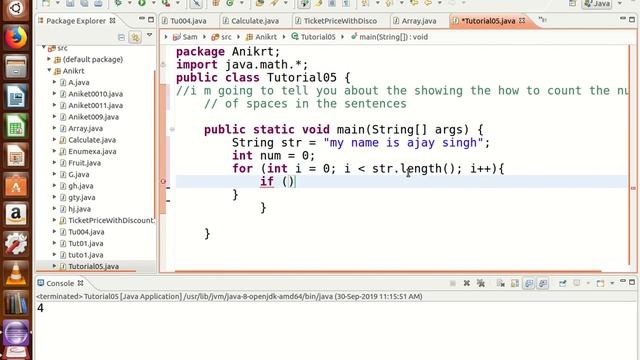The width and height of the screenshot is (640, 360).
Task: Remove the launch with Console's single X icon
Action: tap(467, 283)
